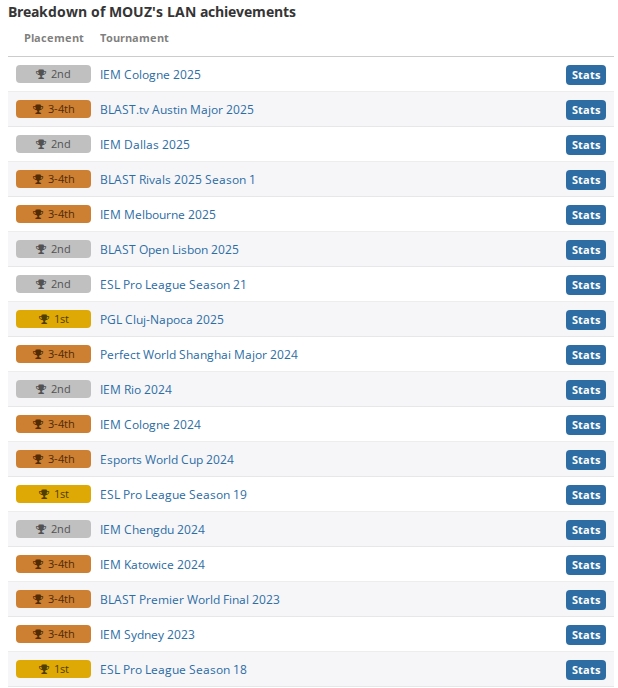618x688 pixels.
Task: Open the IEM Chengdu 2024 link
Action: point(152,530)
